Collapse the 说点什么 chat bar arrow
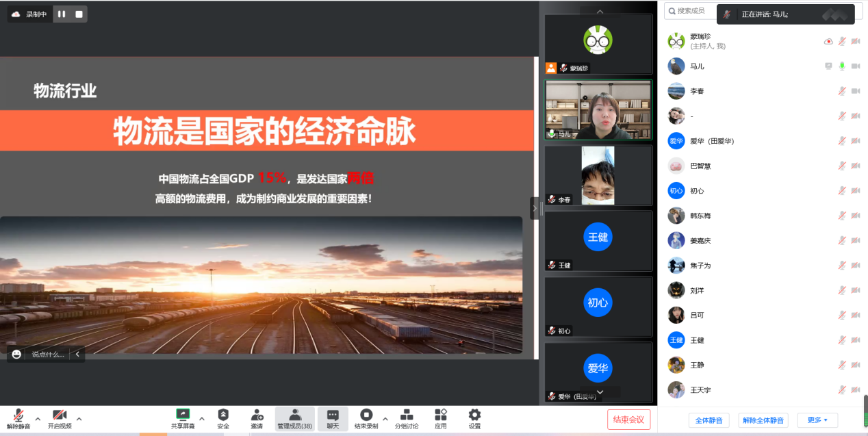The width and height of the screenshot is (868, 436). 77,354
